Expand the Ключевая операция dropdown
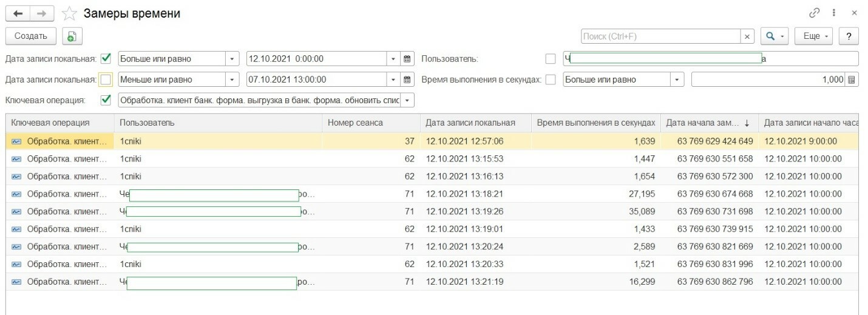This screenshot has height=315, width=868. (407, 100)
